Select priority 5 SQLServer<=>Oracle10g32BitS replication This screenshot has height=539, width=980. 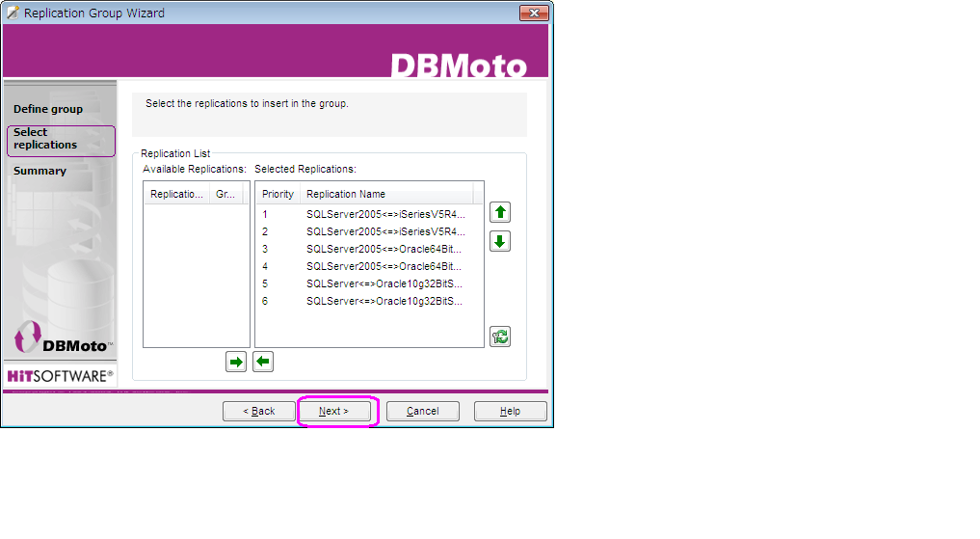coord(369,283)
